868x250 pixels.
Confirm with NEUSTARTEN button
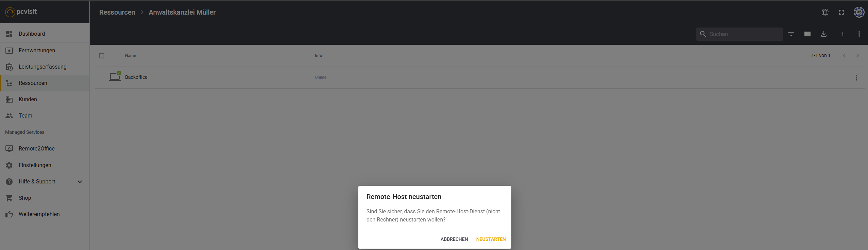pyautogui.click(x=491, y=239)
